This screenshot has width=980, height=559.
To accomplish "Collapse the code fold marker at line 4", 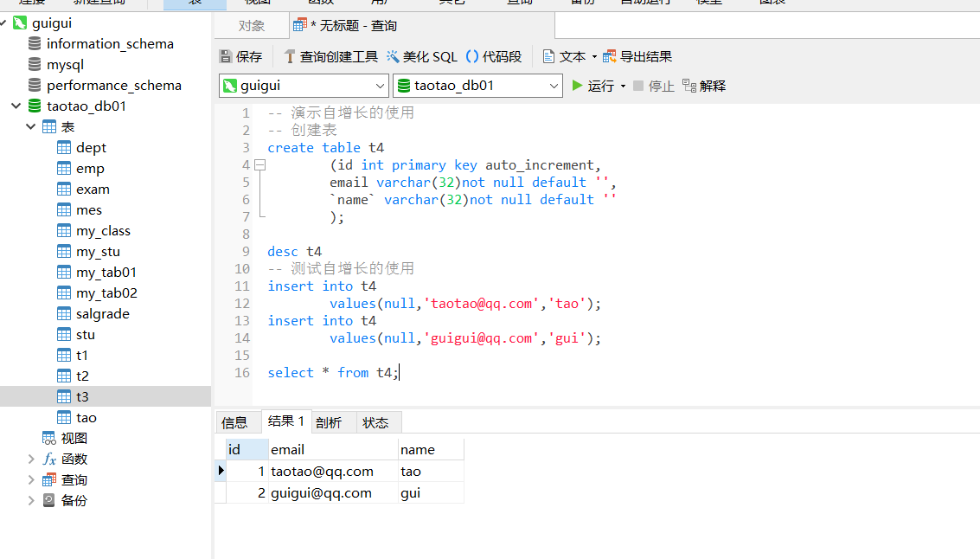I will [x=260, y=165].
